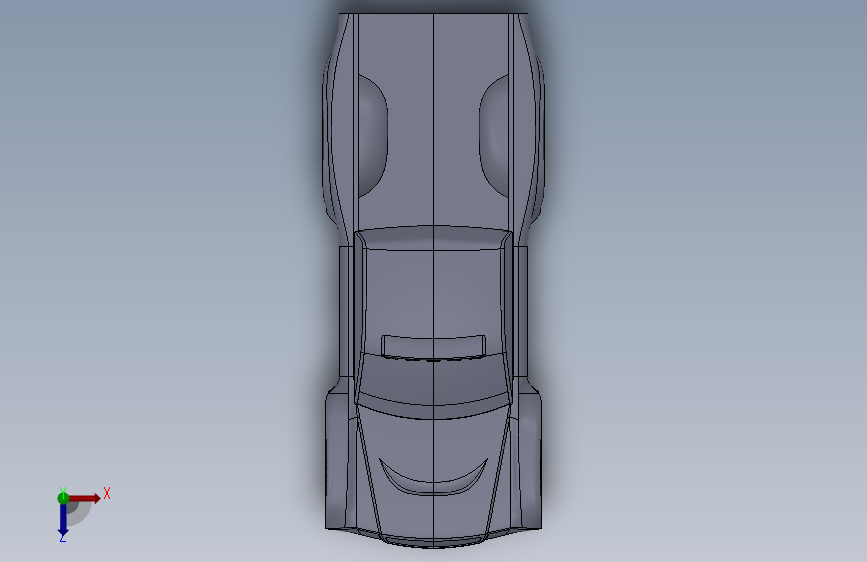
Task: Select the left front fender of the model
Action: tap(338, 459)
